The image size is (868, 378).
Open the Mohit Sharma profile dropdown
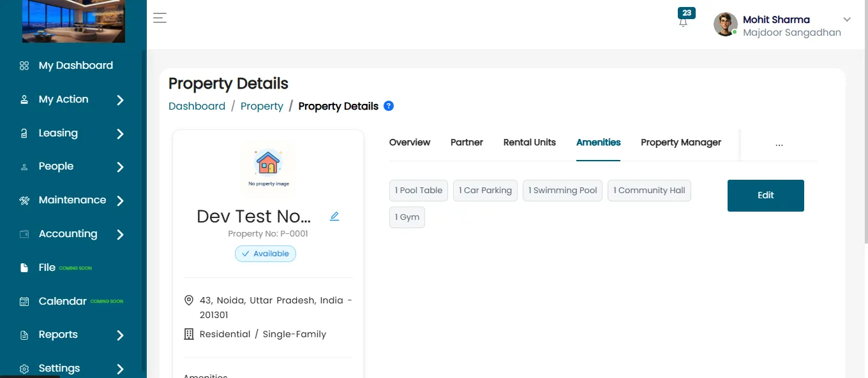pos(847,20)
